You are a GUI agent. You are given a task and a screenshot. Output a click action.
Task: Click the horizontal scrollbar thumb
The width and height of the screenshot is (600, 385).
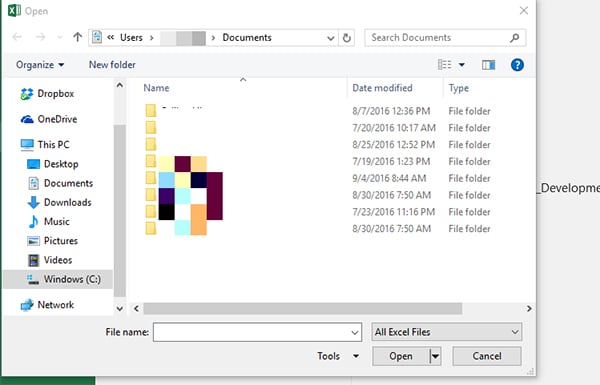click(x=303, y=308)
